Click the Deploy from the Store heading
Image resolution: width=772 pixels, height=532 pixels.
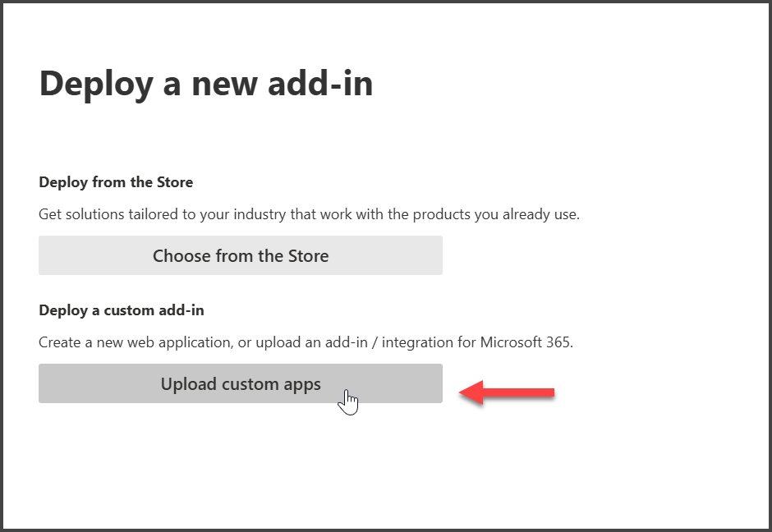(x=116, y=182)
